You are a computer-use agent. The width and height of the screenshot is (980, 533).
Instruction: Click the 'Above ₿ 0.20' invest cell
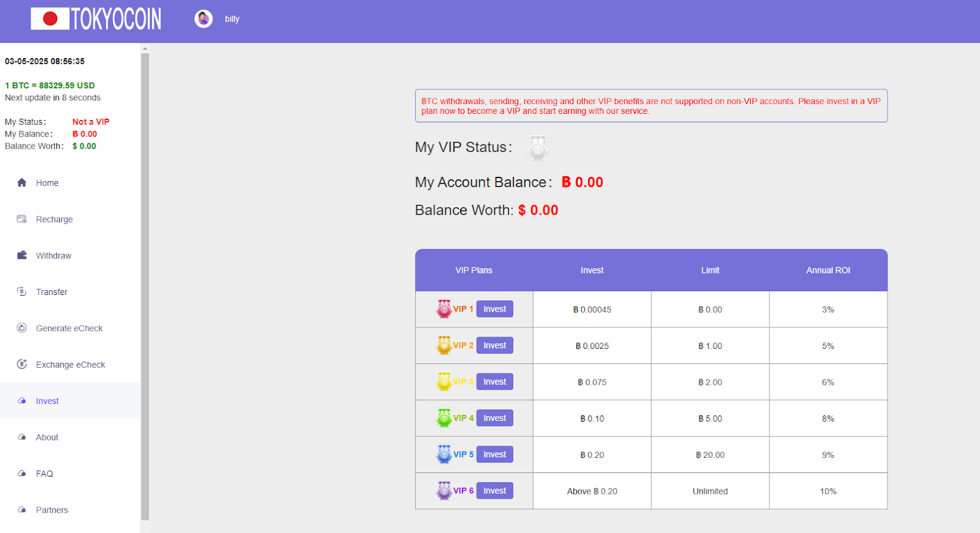592,491
